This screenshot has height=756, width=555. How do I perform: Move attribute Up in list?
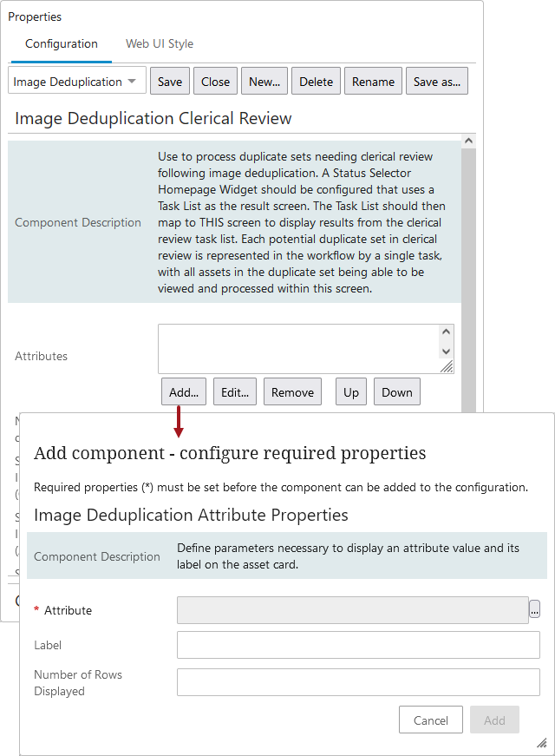pyautogui.click(x=351, y=392)
